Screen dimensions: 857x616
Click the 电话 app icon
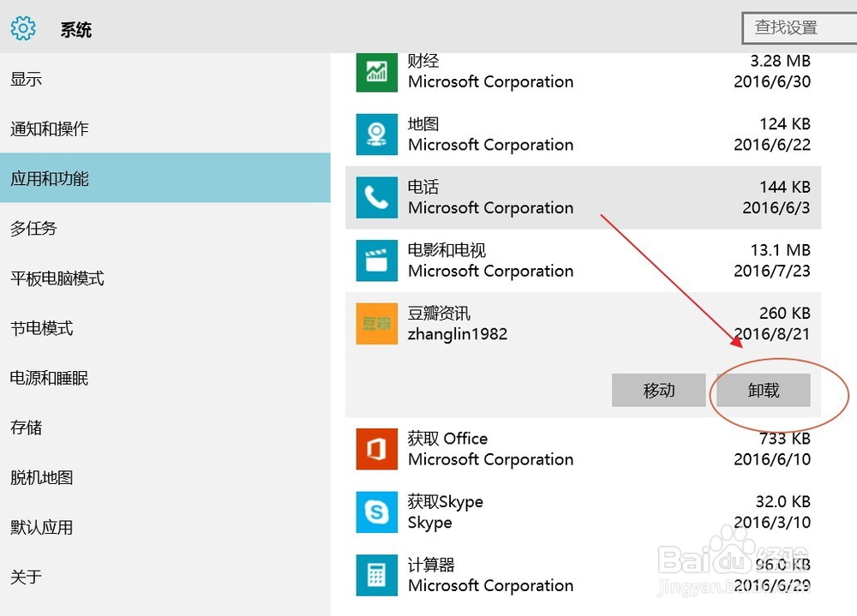tap(377, 197)
